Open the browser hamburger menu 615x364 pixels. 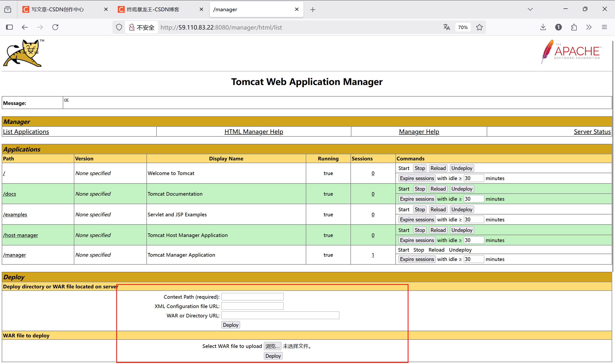604,27
